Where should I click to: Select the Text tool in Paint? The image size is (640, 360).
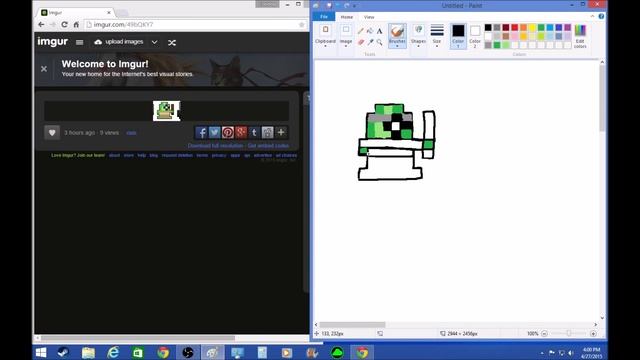(x=379, y=31)
